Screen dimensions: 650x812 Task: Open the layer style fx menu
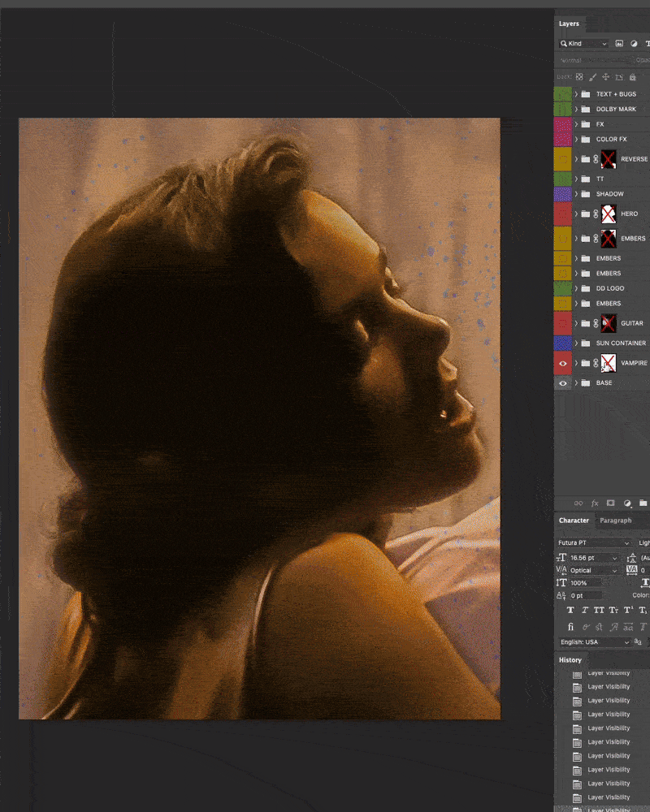pyautogui.click(x=595, y=503)
